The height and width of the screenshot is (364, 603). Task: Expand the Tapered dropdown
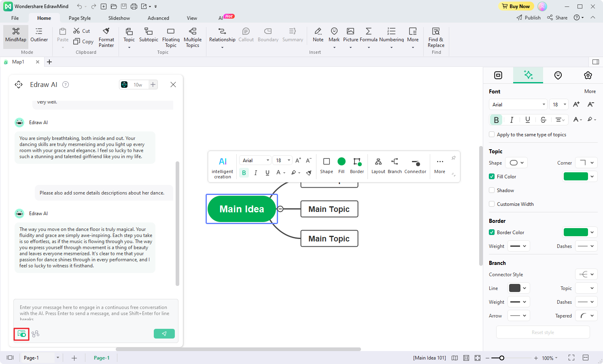(586, 316)
